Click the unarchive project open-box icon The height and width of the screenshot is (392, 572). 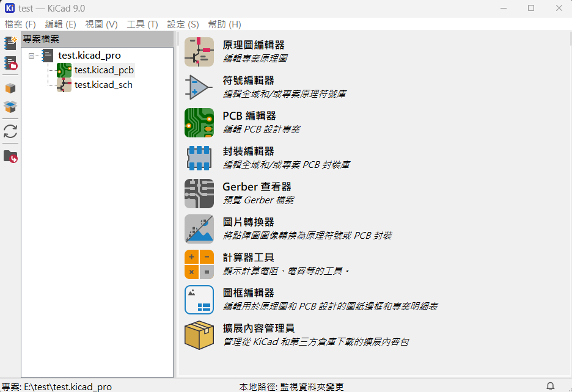point(10,106)
